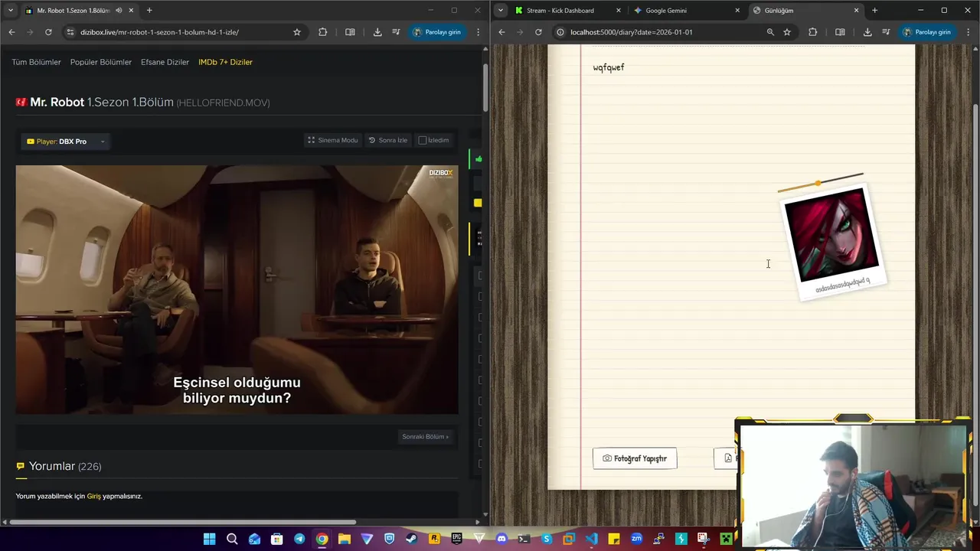The height and width of the screenshot is (551, 980).
Task: Open extensions menu in diary window
Action: point(812,32)
